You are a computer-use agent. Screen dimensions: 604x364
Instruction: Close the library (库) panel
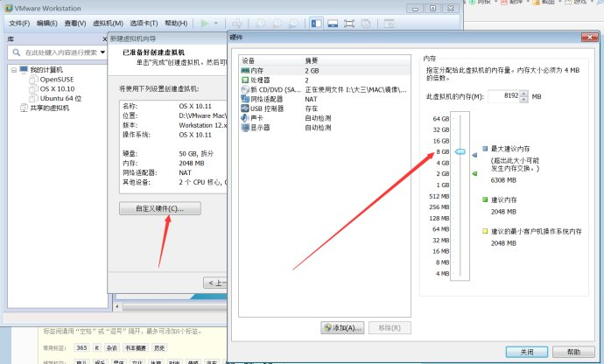pyautogui.click(x=104, y=38)
